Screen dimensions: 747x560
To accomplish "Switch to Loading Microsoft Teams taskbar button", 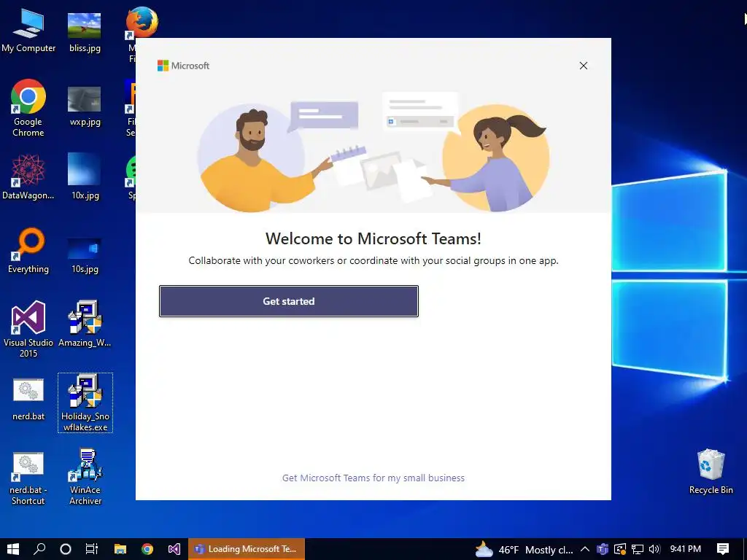I will pyautogui.click(x=247, y=549).
